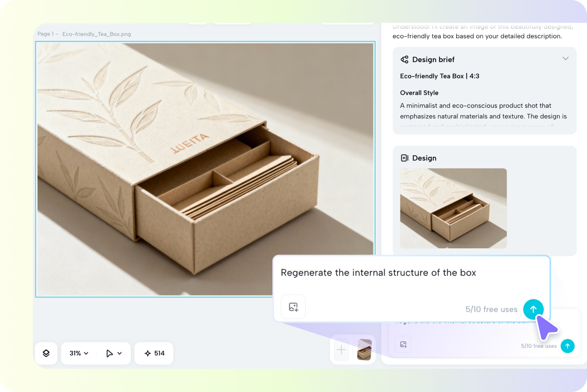
Task: Open the layers panel icon
Action: coord(46,353)
